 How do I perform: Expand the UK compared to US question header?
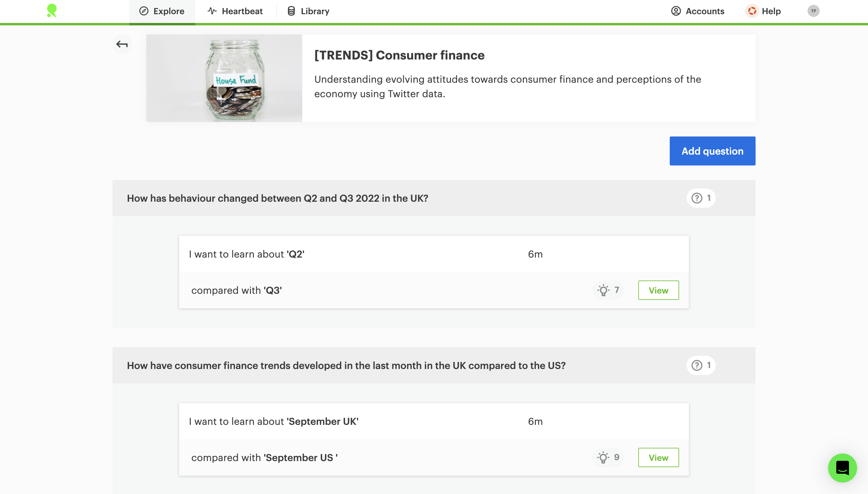[x=346, y=365]
